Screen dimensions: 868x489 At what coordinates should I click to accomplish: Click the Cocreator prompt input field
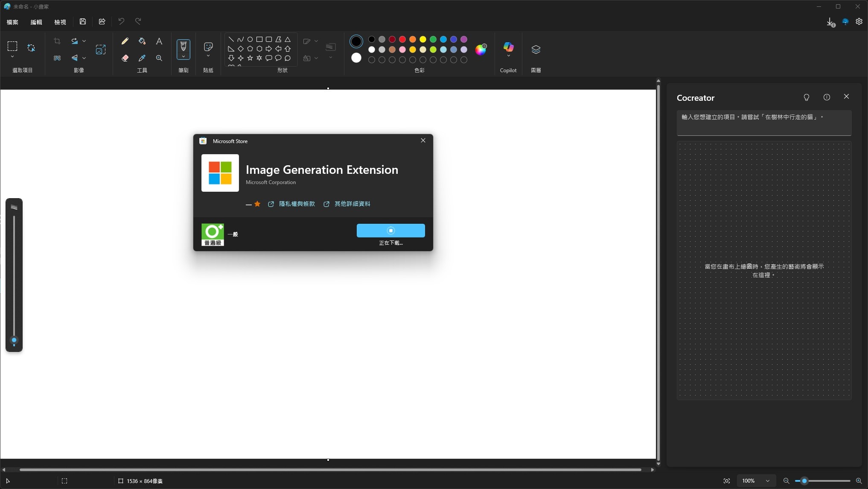point(764,123)
